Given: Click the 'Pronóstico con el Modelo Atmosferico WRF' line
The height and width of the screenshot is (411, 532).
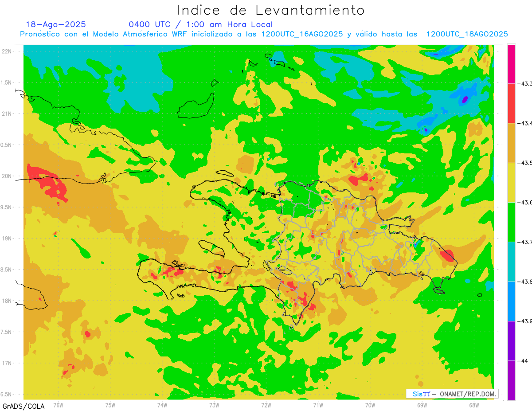Looking at the screenshot, I should tap(264, 34).
